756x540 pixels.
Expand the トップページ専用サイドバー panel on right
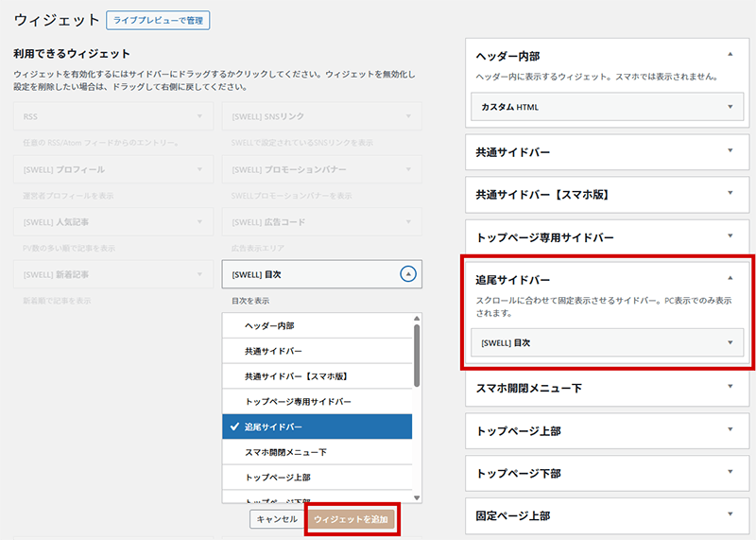tap(730, 236)
